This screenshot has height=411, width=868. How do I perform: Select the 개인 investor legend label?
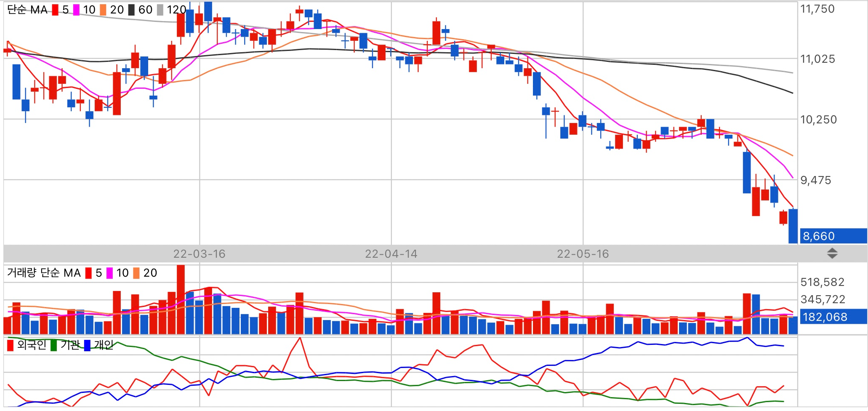[x=104, y=345]
